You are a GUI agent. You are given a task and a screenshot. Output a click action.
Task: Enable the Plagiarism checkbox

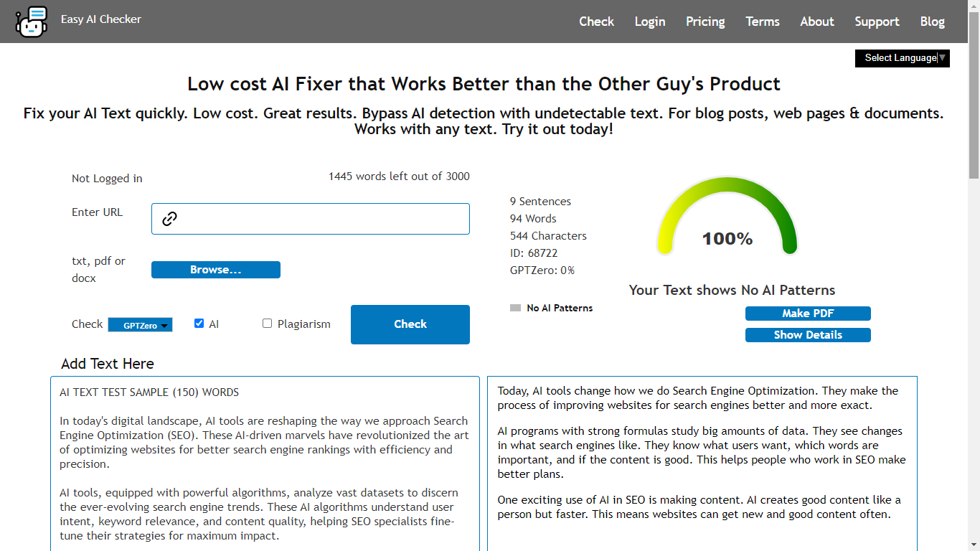[267, 324]
